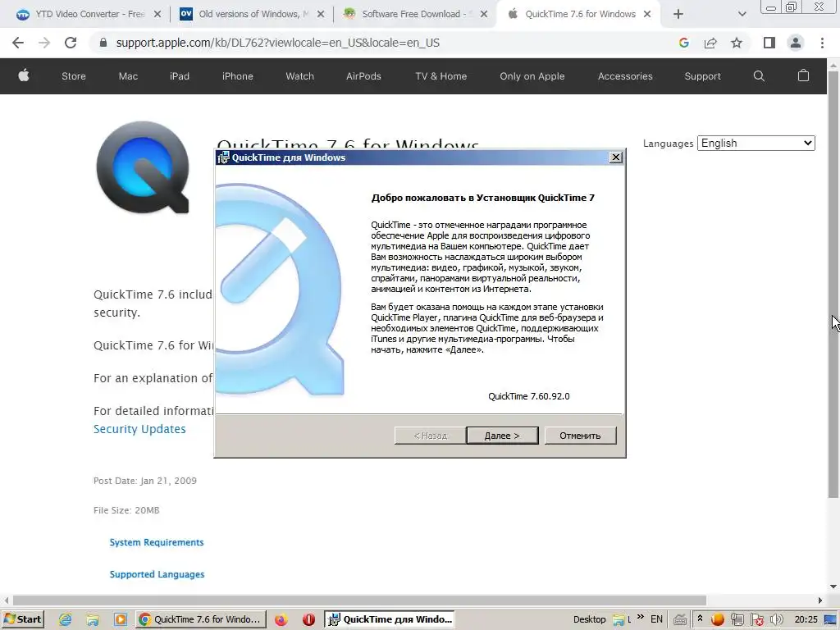Click the Desktop toolbar label in taskbar
This screenshot has width=840, height=630.
click(x=589, y=619)
